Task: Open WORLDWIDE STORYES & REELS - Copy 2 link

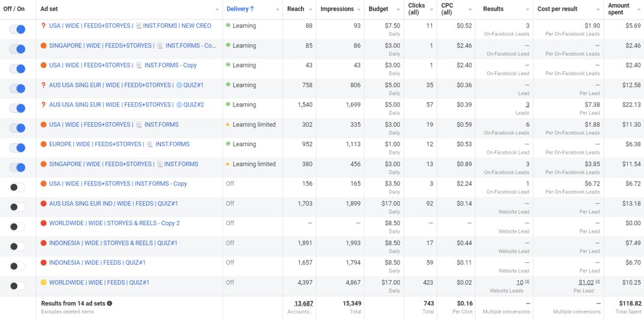Action: click(x=114, y=223)
